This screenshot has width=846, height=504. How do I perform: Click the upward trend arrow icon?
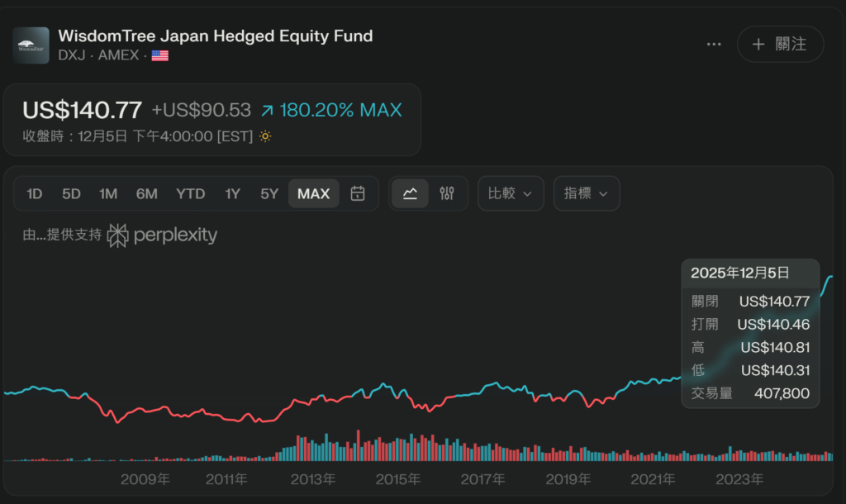tap(267, 110)
